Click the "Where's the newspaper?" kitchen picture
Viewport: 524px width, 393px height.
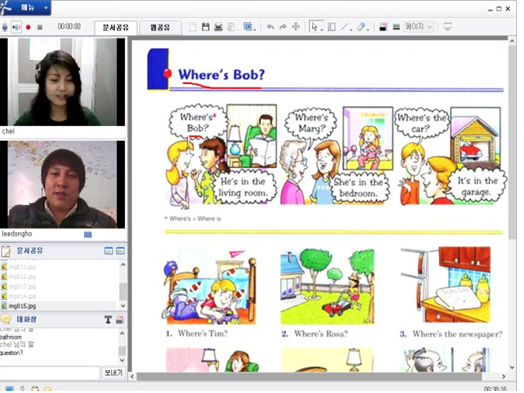pyautogui.click(x=446, y=285)
